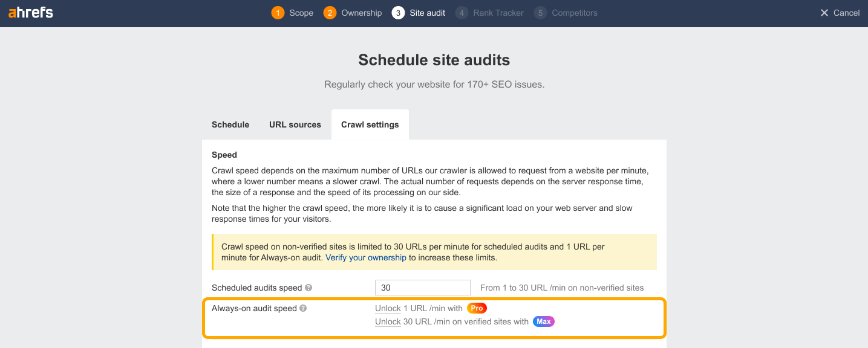
Task: Click the Competitors step number circle
Action: point(539,12)
